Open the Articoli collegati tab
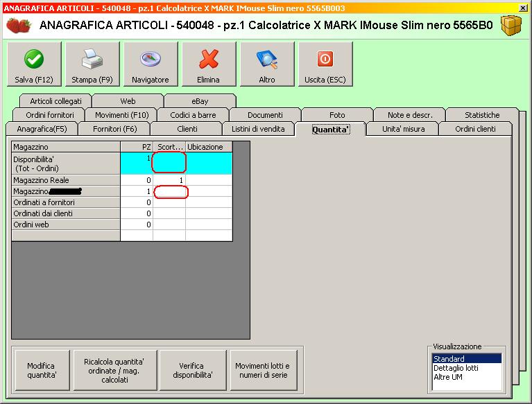Viewport: 532px width, 404px height. 55,101
